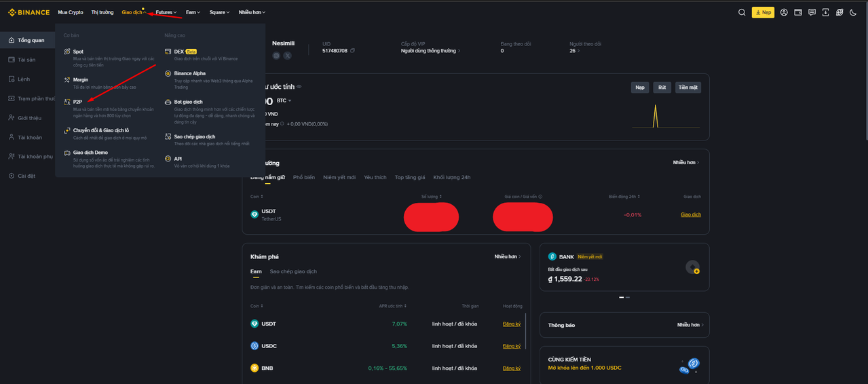Switch to Yêu thích tab
Image resolution: width=868 pixels, height=384 pixels.
(x=375, y=177)
